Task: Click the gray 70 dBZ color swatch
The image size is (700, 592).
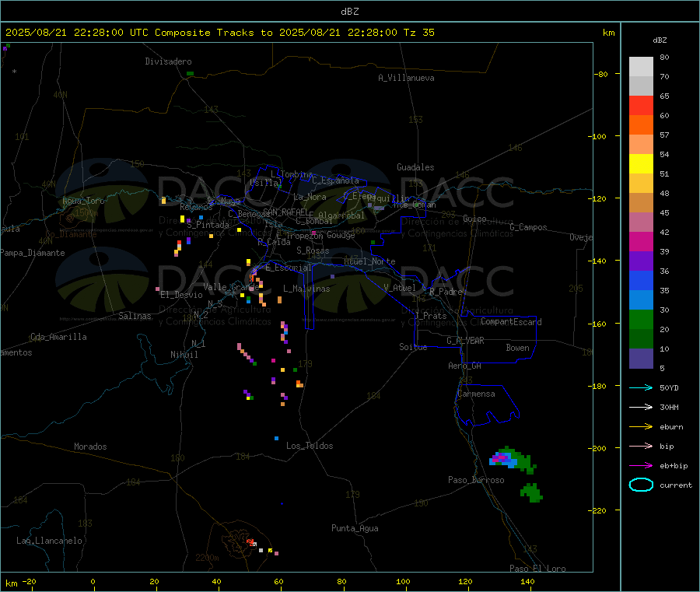Action: click(x=641, y=86)
